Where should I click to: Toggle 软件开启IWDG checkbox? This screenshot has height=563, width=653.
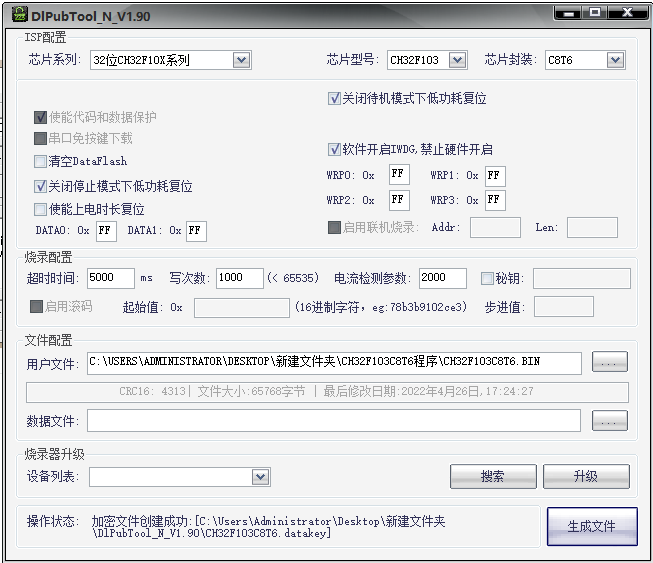[335, 149]
